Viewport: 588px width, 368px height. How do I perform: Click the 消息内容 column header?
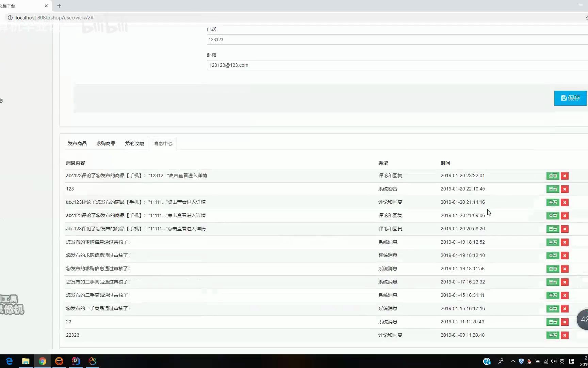pyautogui.click(x=76, y=163)
